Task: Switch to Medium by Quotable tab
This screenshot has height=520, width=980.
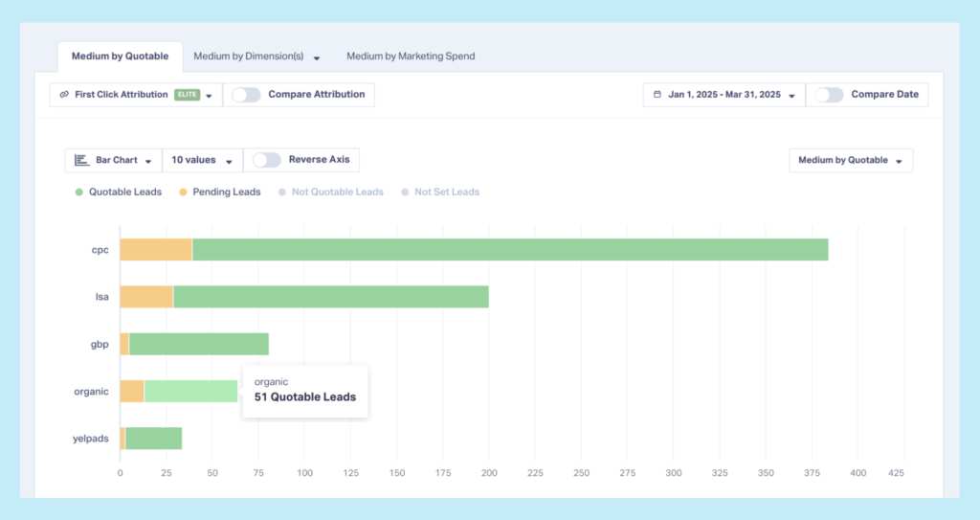Action: pyautogui.click(x=120, y=57)
